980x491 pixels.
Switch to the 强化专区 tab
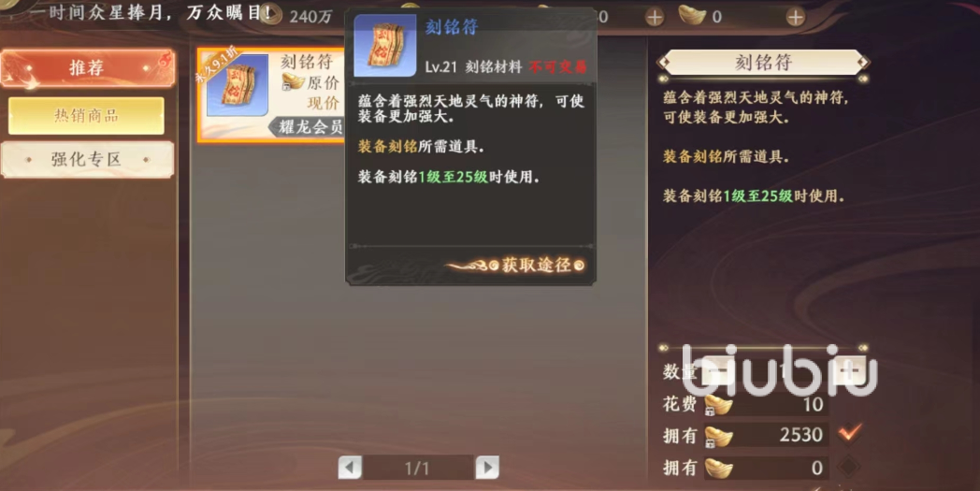[87, 160]
